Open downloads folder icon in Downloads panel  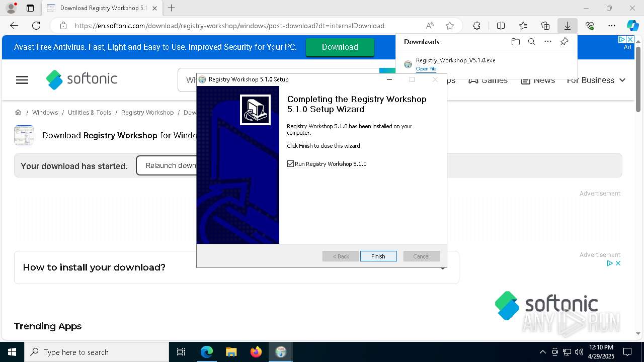(515, 42)
